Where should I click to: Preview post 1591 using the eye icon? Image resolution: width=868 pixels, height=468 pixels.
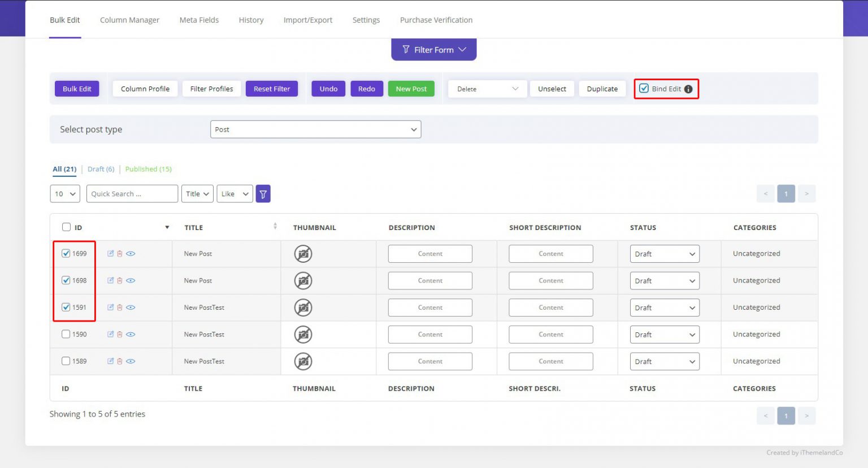[131, 307]
